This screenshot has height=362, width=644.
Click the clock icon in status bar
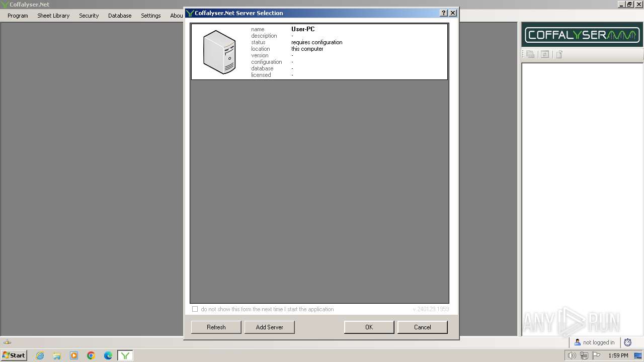point(627,342)
